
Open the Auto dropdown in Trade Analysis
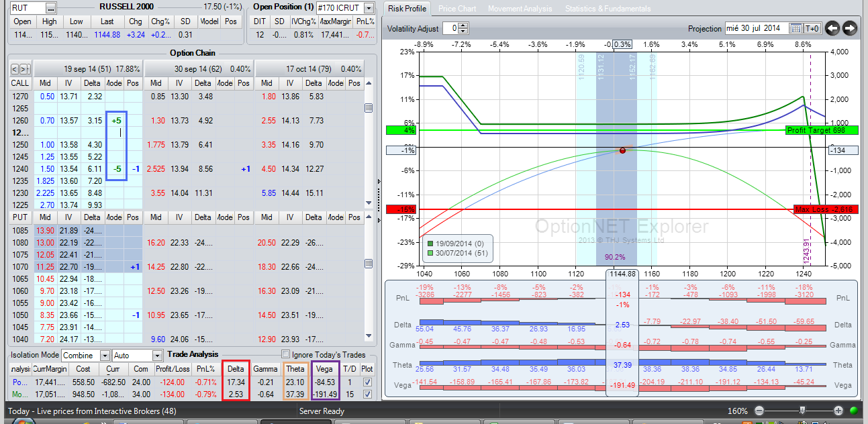point(157,356)
